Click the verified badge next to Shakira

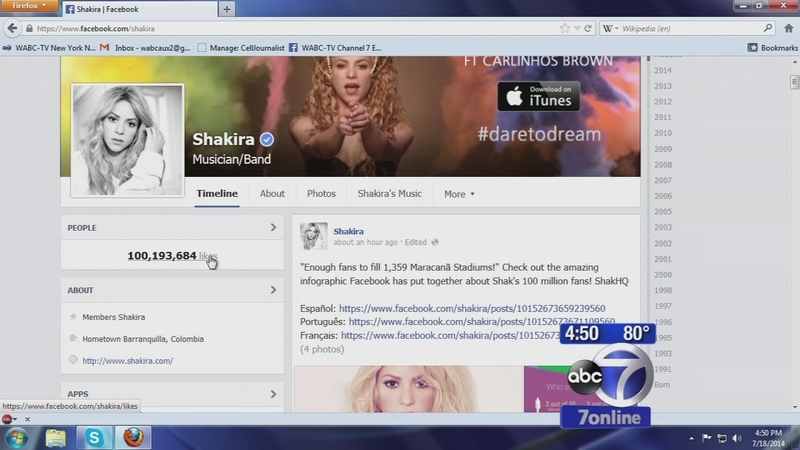tap(267, 139)
